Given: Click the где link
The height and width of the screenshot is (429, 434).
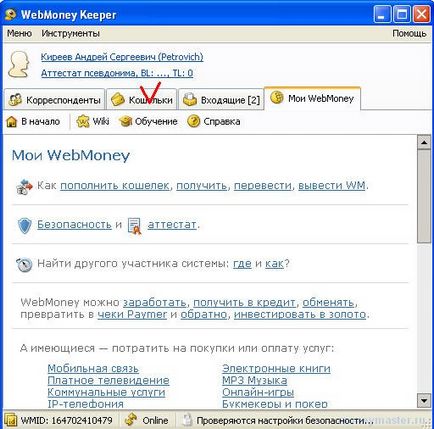Looking at the screenshot, I should click(242, 263).
